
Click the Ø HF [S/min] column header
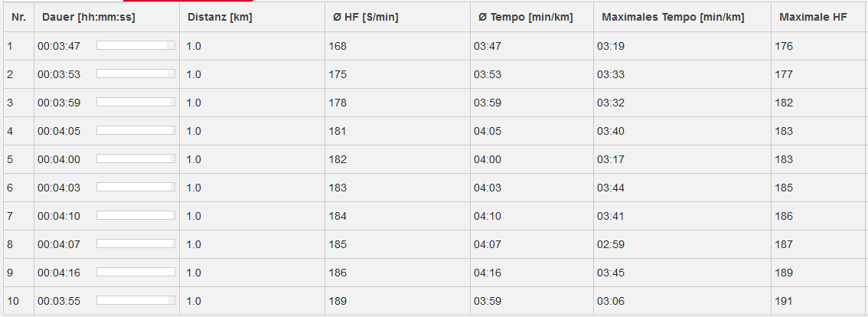click(365, 17)
